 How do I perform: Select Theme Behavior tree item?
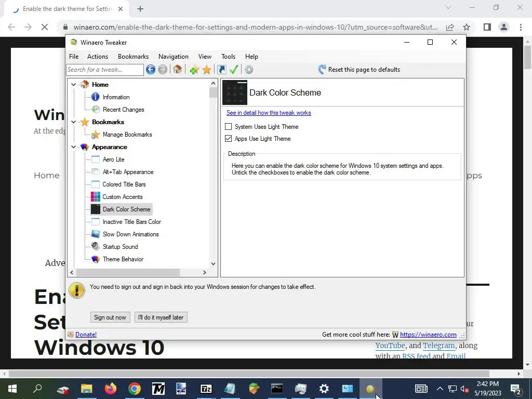[123, 259]
